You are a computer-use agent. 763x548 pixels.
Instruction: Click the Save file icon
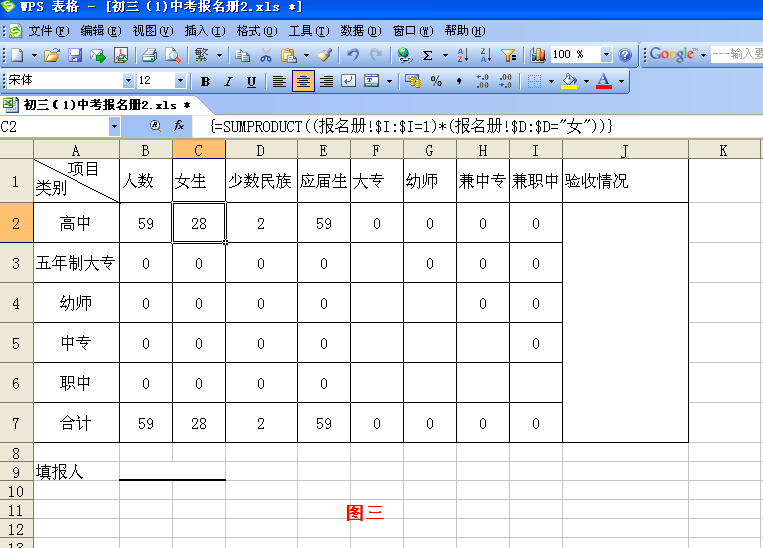[75, 55]
